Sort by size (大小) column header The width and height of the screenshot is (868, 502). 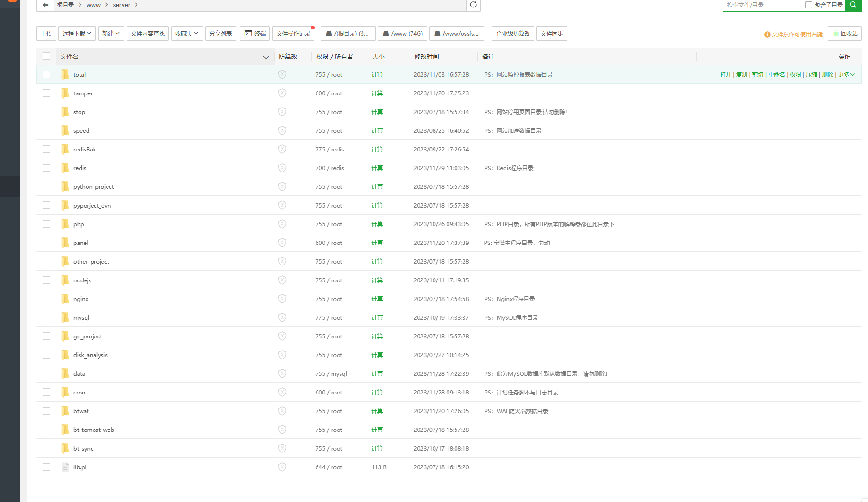point(378,57)
